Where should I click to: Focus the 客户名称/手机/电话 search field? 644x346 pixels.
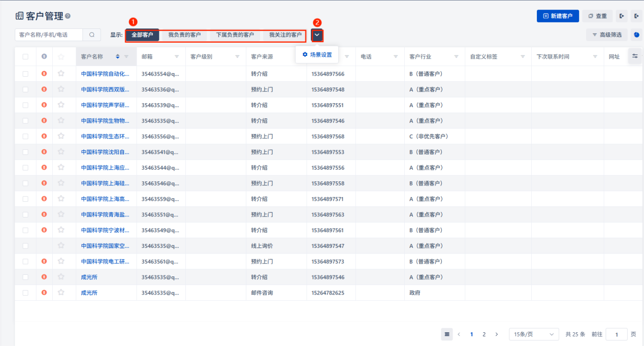coord(49,35)
